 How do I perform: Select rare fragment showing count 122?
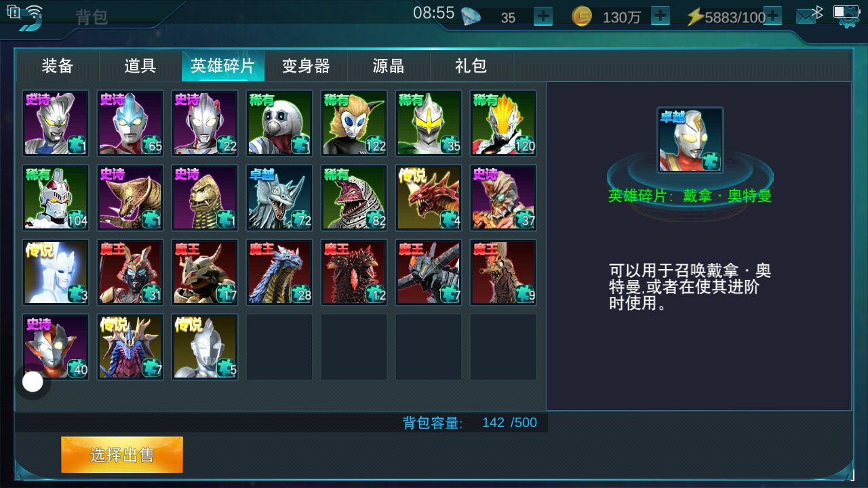[x=354, y=123]
